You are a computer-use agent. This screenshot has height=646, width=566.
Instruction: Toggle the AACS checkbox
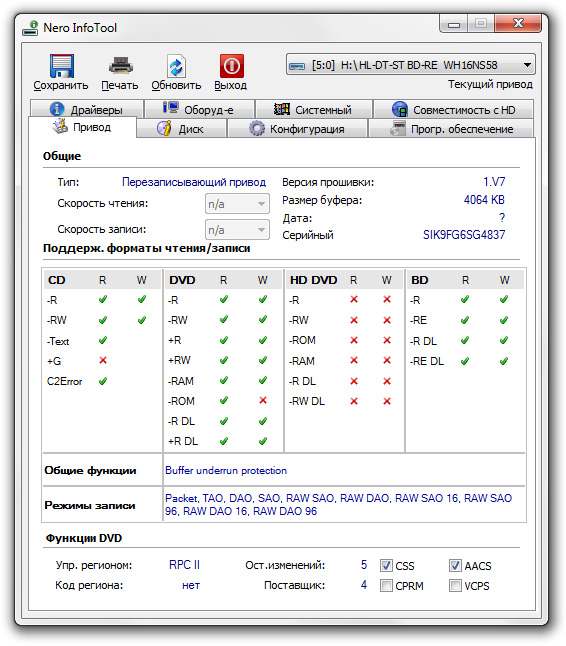coord(455,565)
